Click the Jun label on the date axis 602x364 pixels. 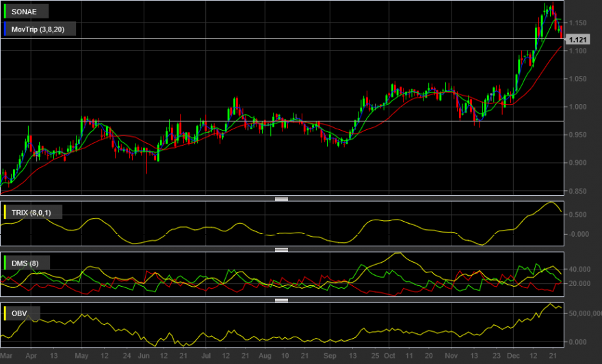(144, 356)
